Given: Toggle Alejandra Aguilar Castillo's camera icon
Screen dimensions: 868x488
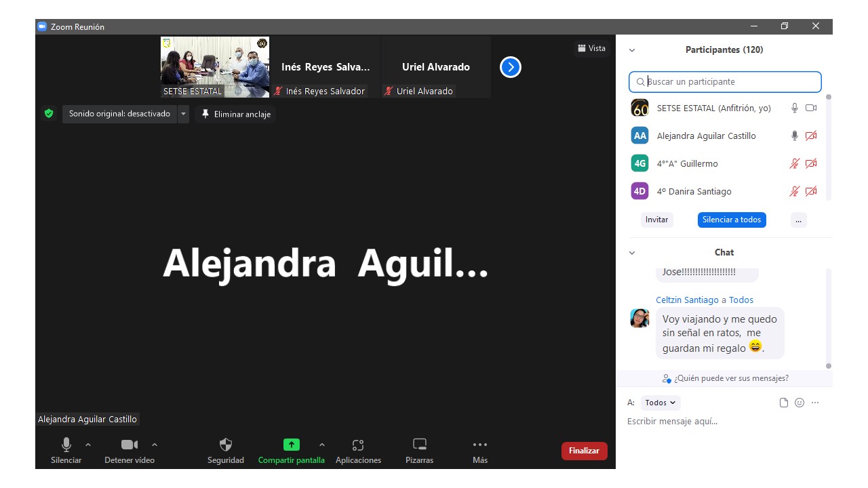Looking at the screenshot, I should (x=811, y=136).
